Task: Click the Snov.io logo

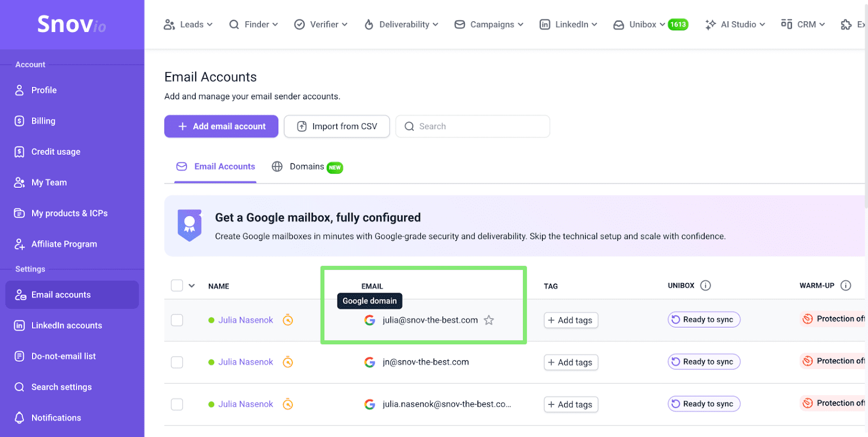Action: [72, 24]
